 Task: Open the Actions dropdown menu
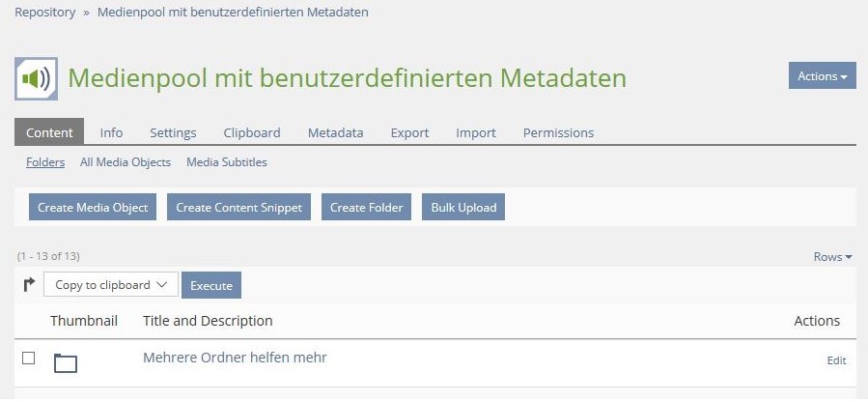pyautogui.click(x=822, y=75)
